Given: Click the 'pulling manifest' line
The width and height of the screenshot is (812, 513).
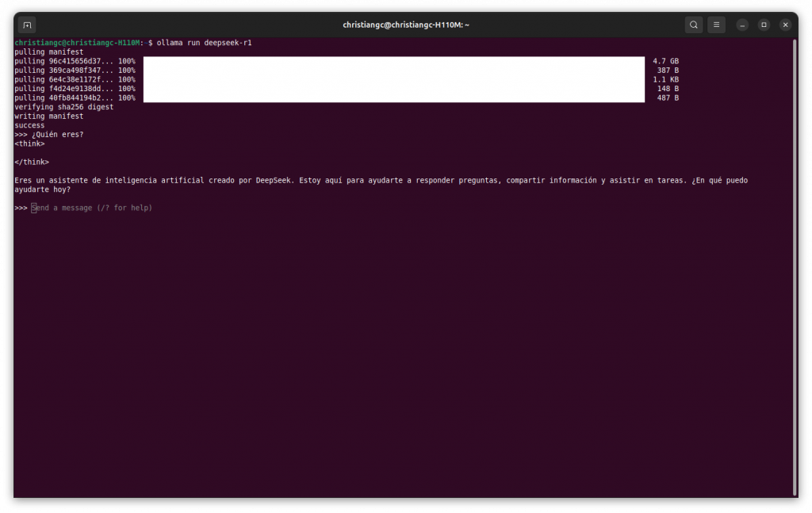Looking at the screenshot, I should pos(48,52).
